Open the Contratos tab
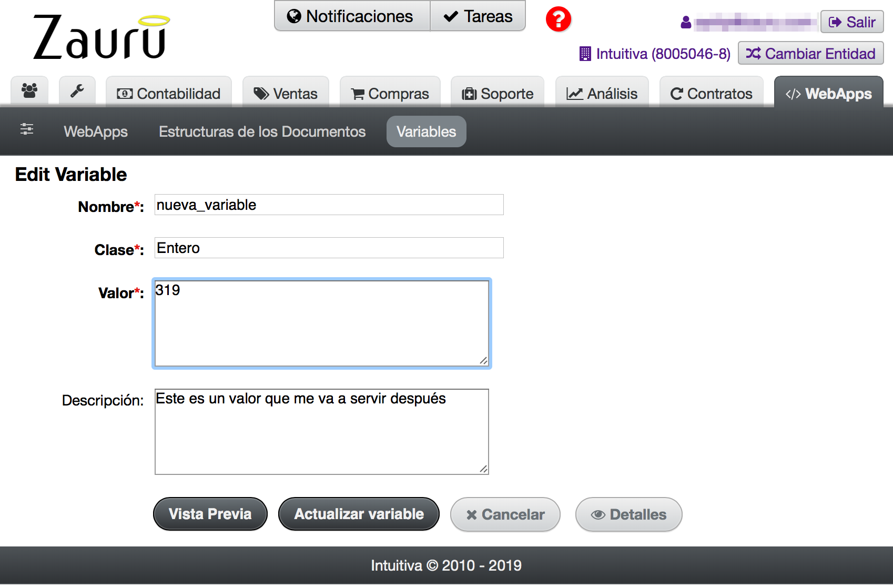The height and width of the screenshot is (588, 893). pos(712,93)
